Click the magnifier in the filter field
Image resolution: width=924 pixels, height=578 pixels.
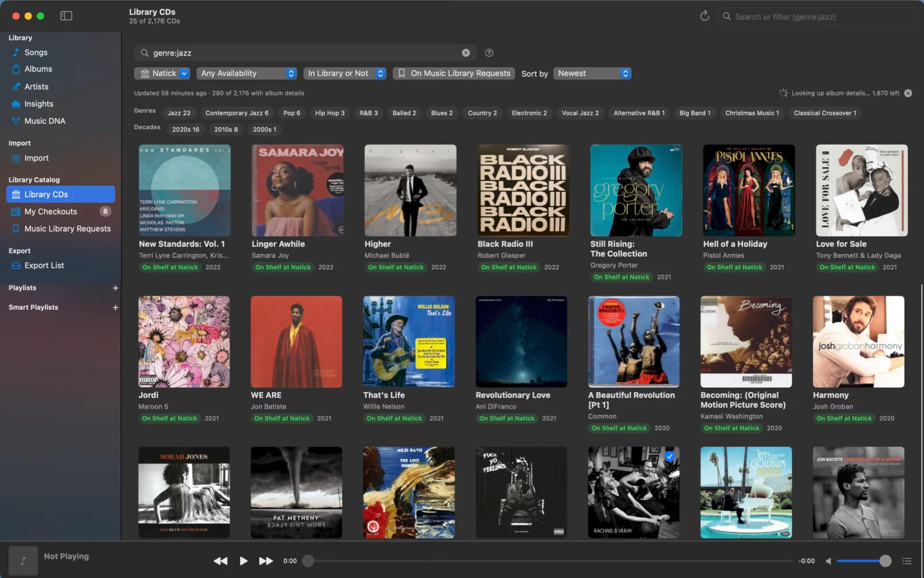(144, 53)
